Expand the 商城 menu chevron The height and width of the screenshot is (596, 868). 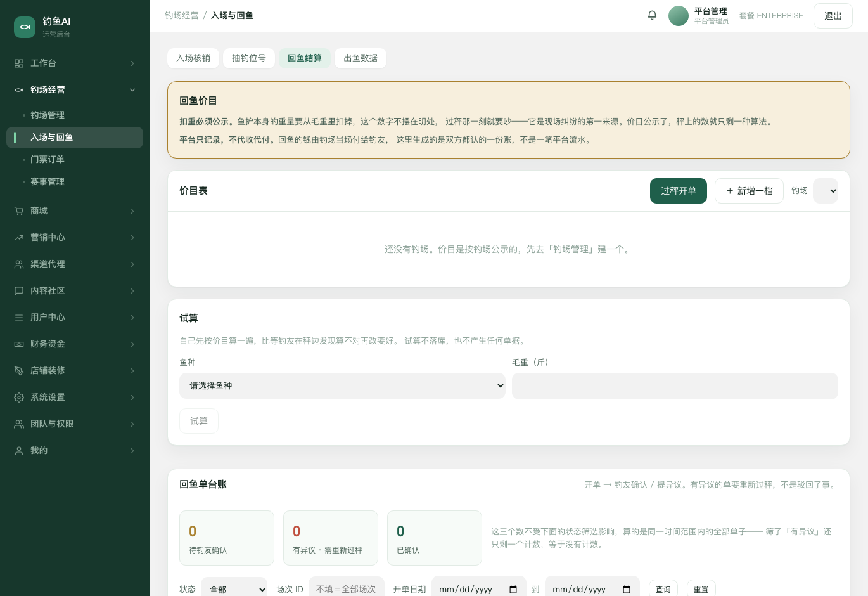click(x=132, y=211)
